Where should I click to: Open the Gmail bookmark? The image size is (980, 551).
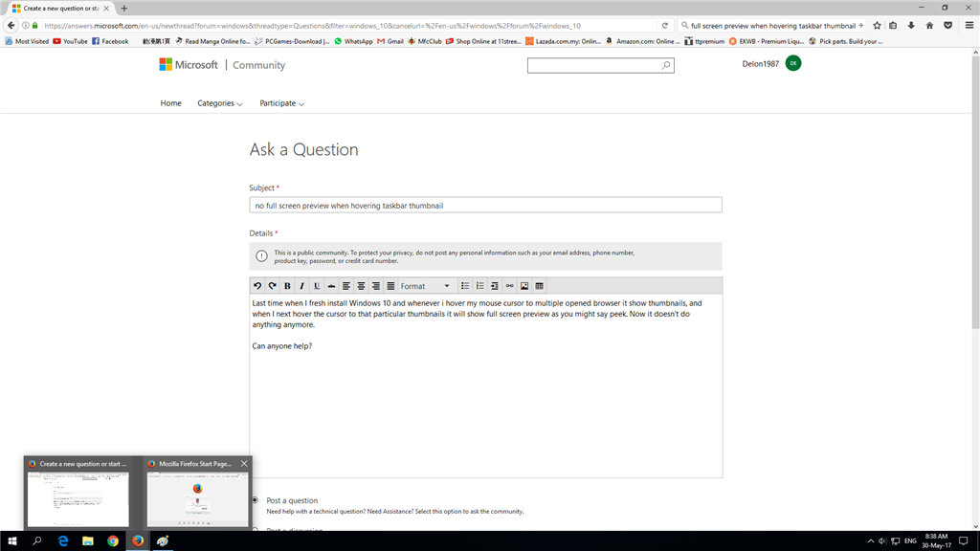[x=390, y=41]
